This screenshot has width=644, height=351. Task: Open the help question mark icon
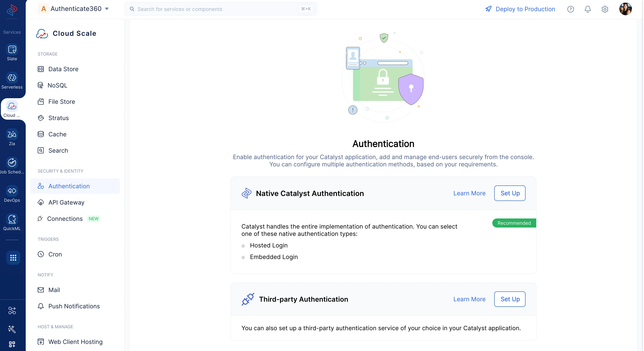point(570,9)
